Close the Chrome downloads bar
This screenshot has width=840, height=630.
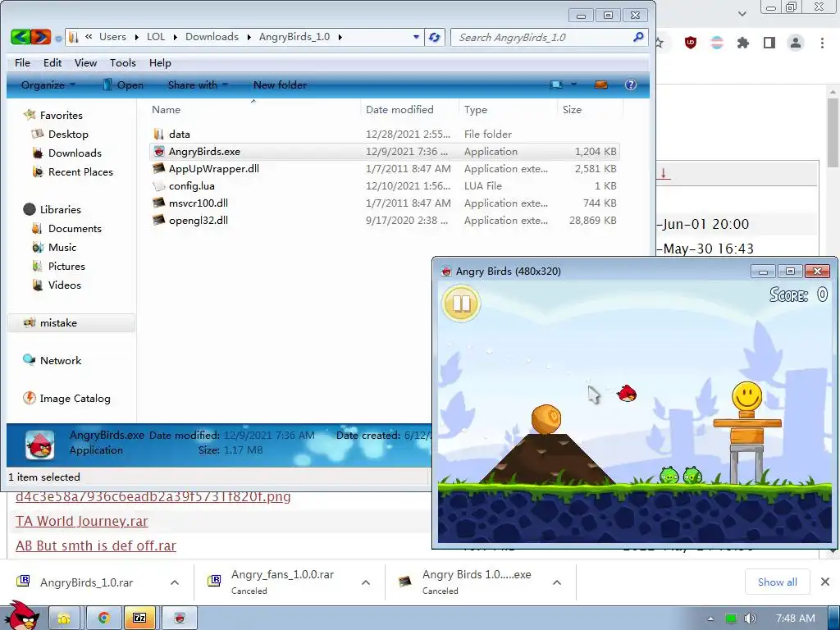pos(825,582)
